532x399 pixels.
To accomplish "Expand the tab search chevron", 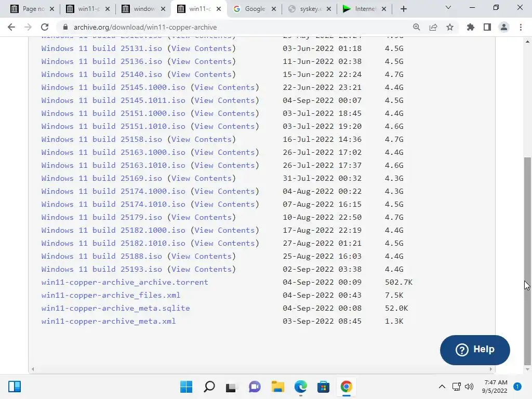I will click(x=448, y=7).
